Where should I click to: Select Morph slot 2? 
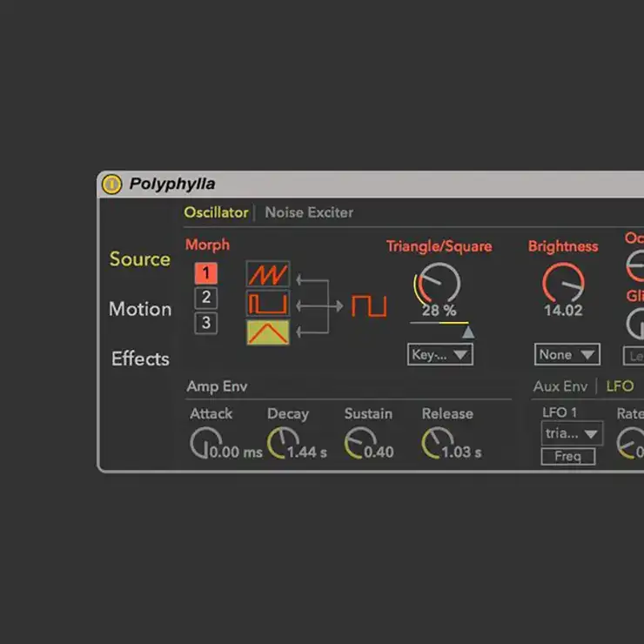205,298
